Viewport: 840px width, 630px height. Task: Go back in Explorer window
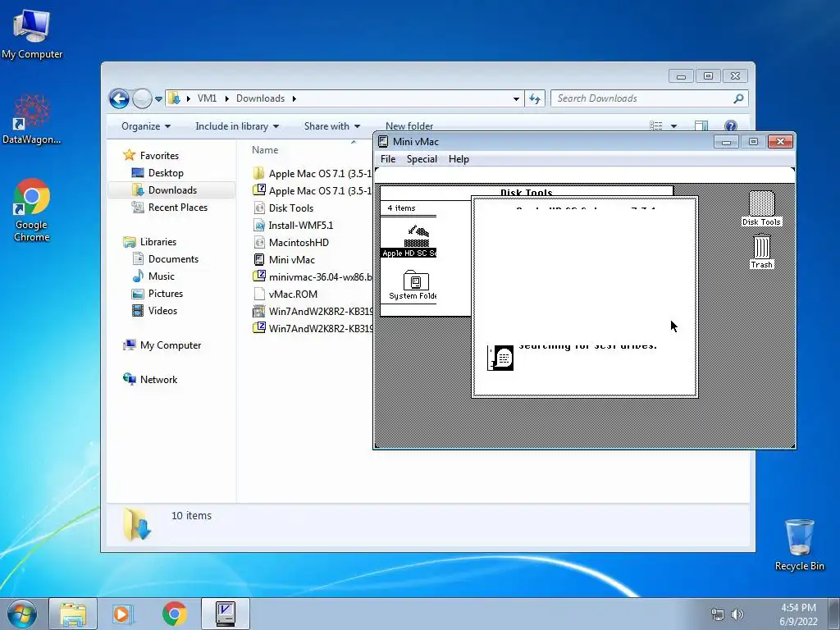coord(119,98)
